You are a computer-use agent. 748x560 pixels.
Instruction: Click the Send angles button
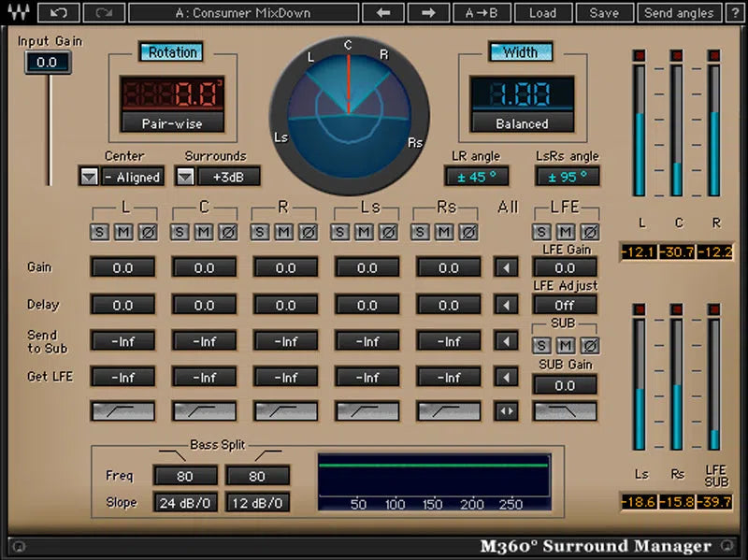(679, 12)
